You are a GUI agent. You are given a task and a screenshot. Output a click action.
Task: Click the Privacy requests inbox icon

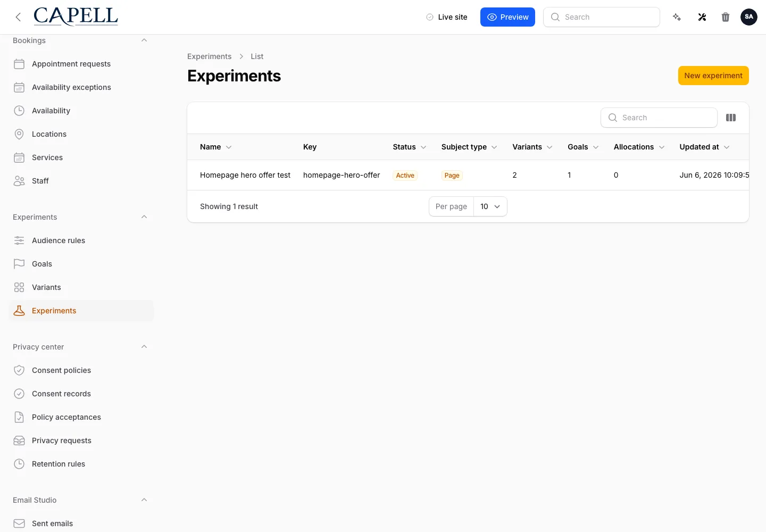19,440
